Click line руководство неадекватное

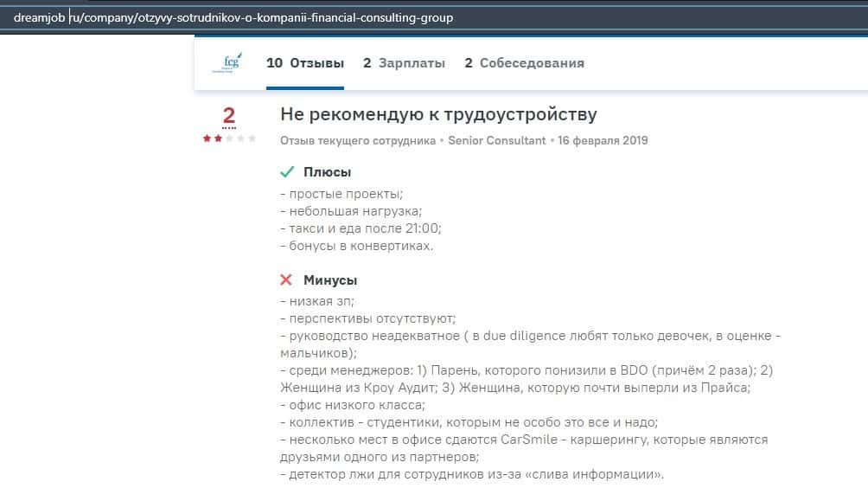pos(530,344)
